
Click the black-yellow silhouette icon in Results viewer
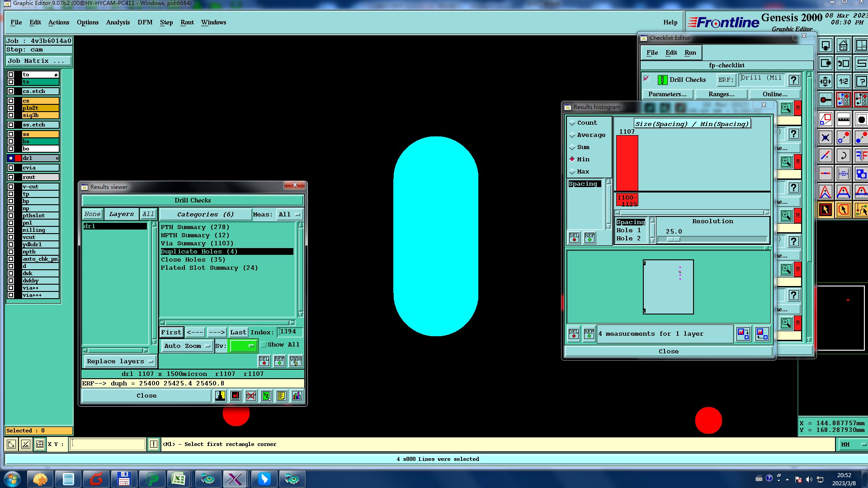(220, 396)
